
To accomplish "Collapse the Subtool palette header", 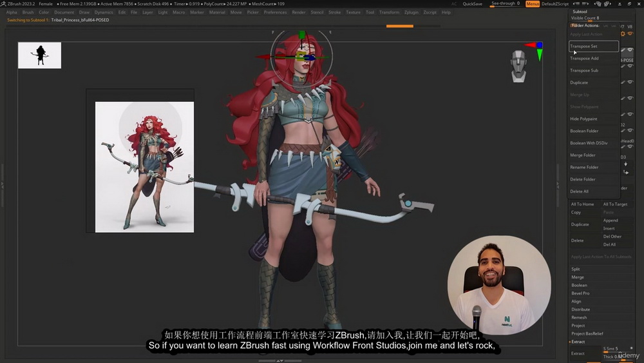I will tap(580, 12).
